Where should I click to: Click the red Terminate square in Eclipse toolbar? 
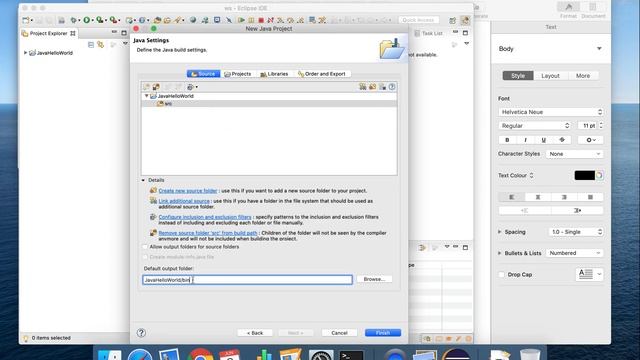261,20
